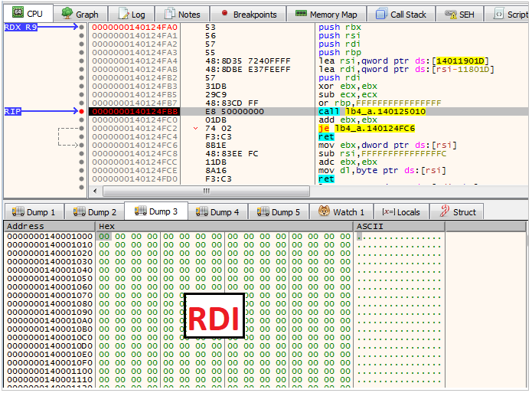532x393 pixels.
Task: Select dump address 0000000140001100
Action: pos(50,372)
